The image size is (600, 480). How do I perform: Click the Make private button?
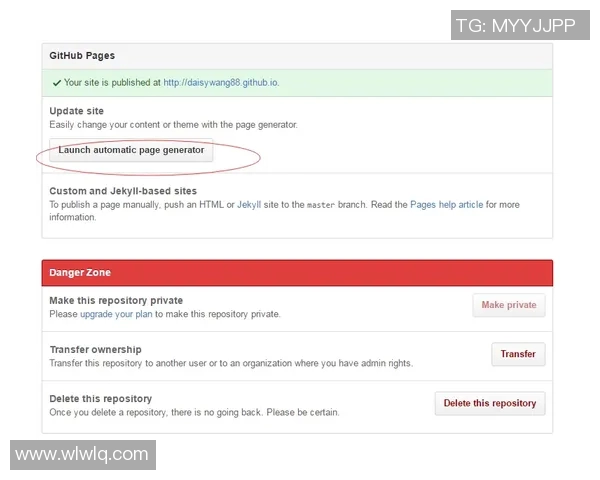click(508, 305)
